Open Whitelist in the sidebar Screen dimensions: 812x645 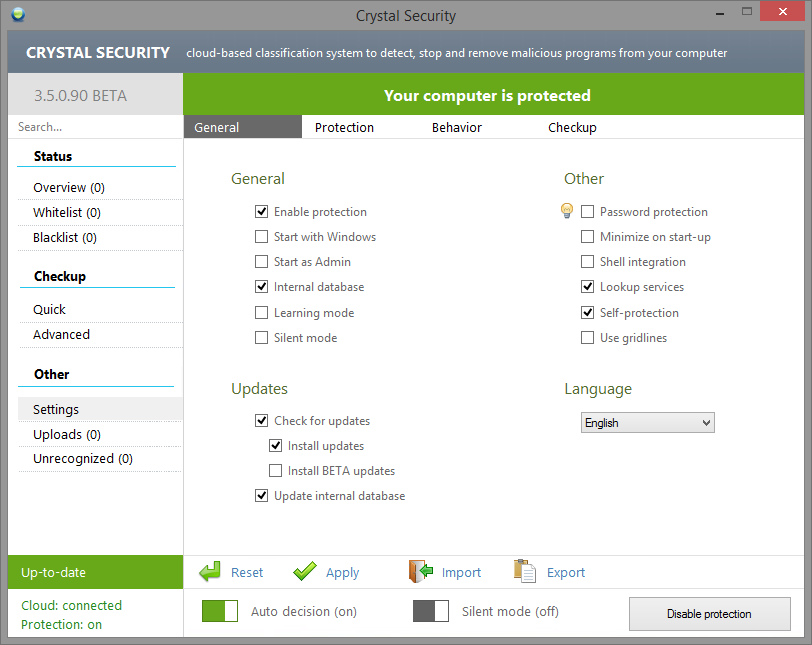point(67,213)
